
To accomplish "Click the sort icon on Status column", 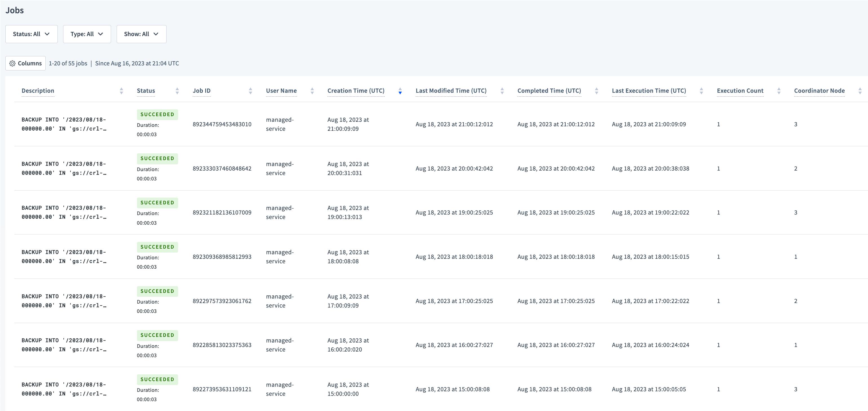I will point(177,91).
